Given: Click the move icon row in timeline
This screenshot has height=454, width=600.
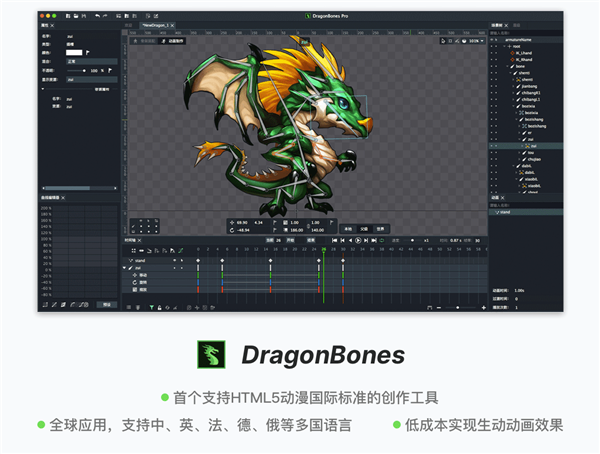Looking at the screenshot, I should point(135,275).
